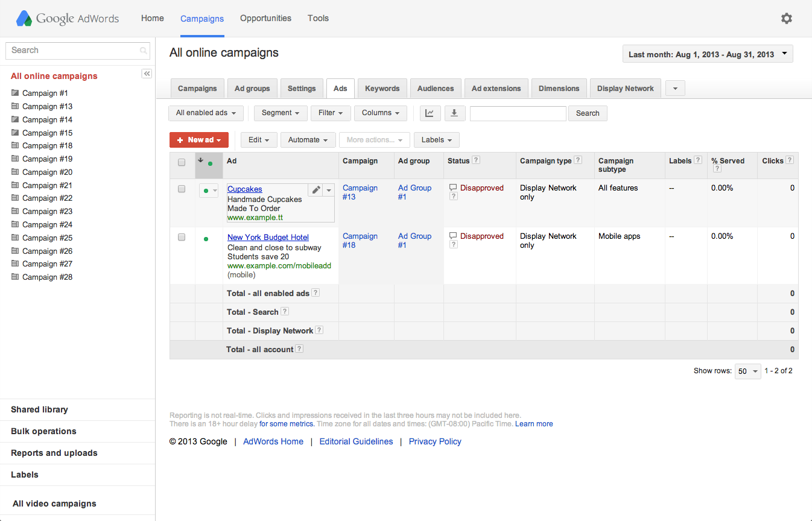Click the ads search text field
The height and width of the screenshot is (521, 812).
coord(518,113)
